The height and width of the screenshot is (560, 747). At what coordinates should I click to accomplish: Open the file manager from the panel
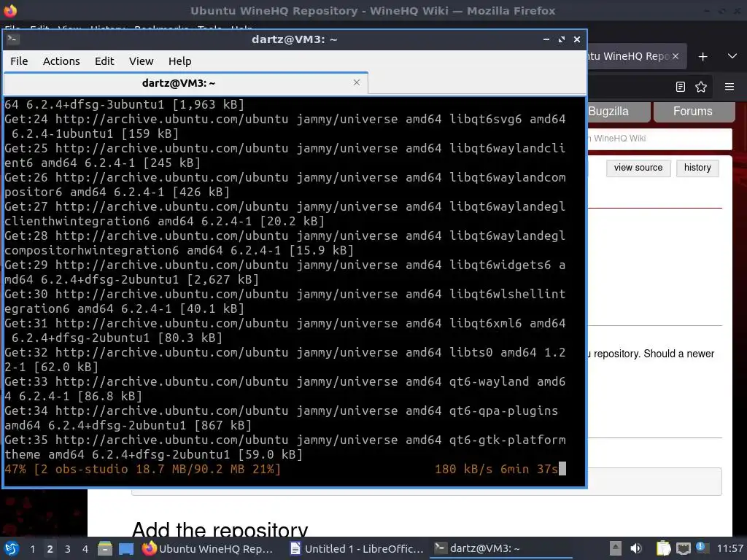point(105,548)
